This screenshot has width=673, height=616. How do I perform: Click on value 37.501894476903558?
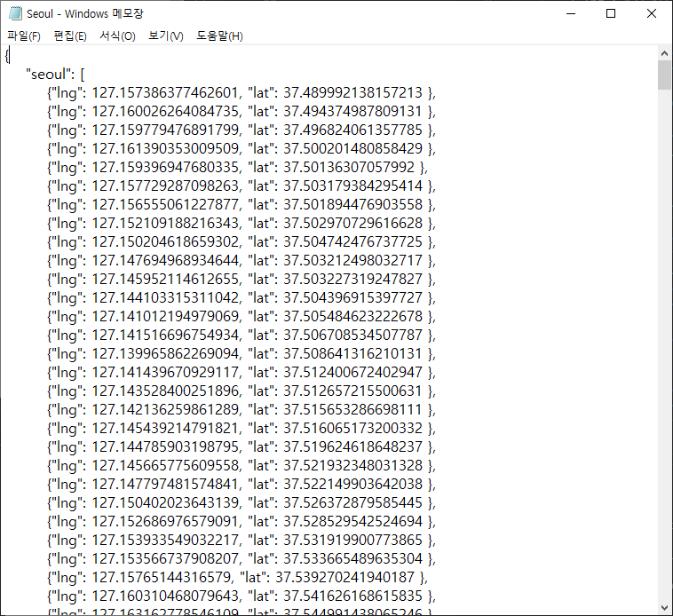point(352,205)
